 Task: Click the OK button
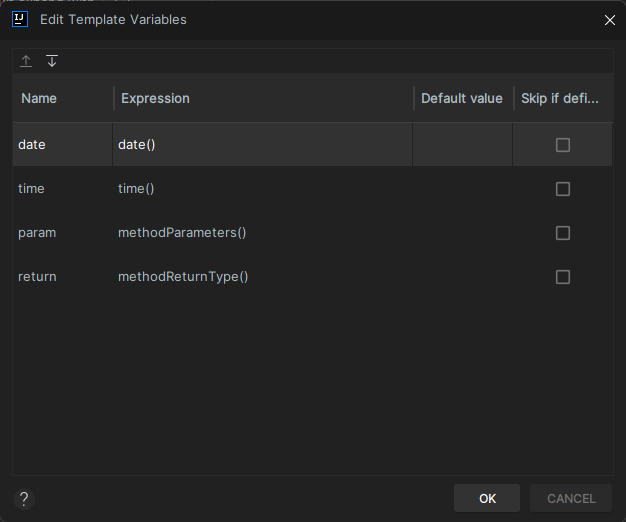[487, 498]
